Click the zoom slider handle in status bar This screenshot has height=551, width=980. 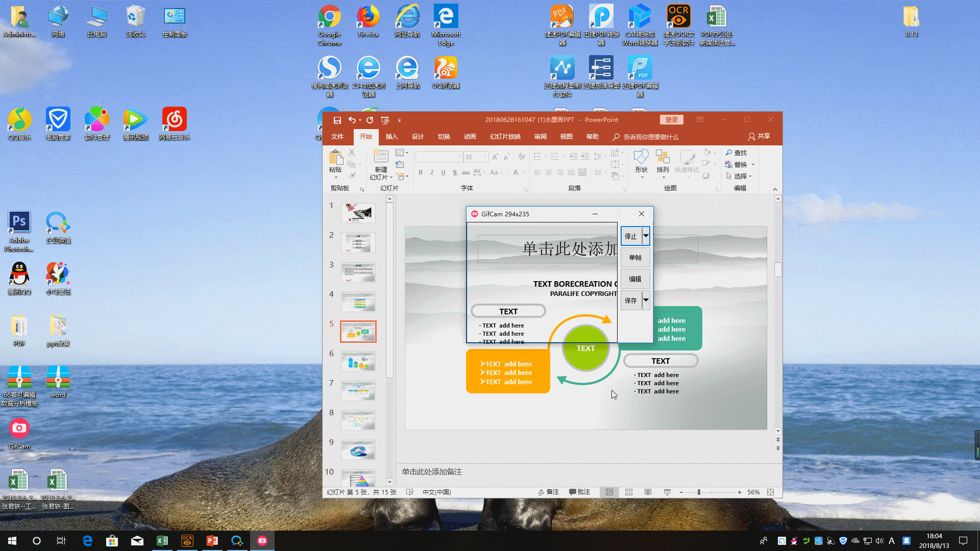(699, 492)
